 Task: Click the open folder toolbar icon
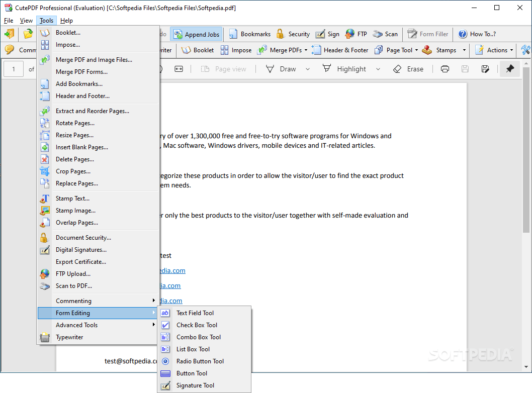coord(28,34)
